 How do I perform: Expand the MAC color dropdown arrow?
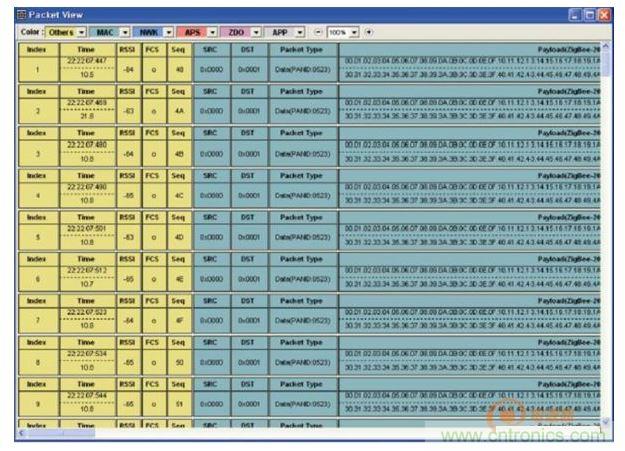tap(124, 32)
